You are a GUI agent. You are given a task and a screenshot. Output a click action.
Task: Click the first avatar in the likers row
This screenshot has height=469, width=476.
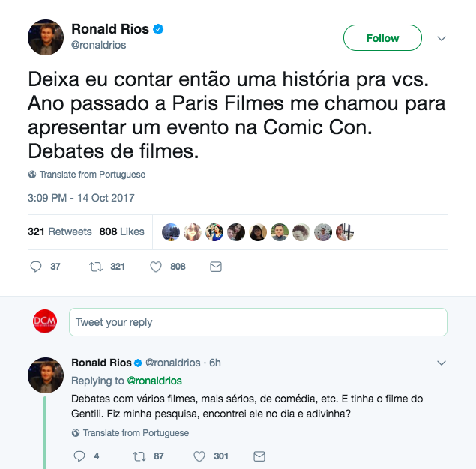click(x=171, y=232)
